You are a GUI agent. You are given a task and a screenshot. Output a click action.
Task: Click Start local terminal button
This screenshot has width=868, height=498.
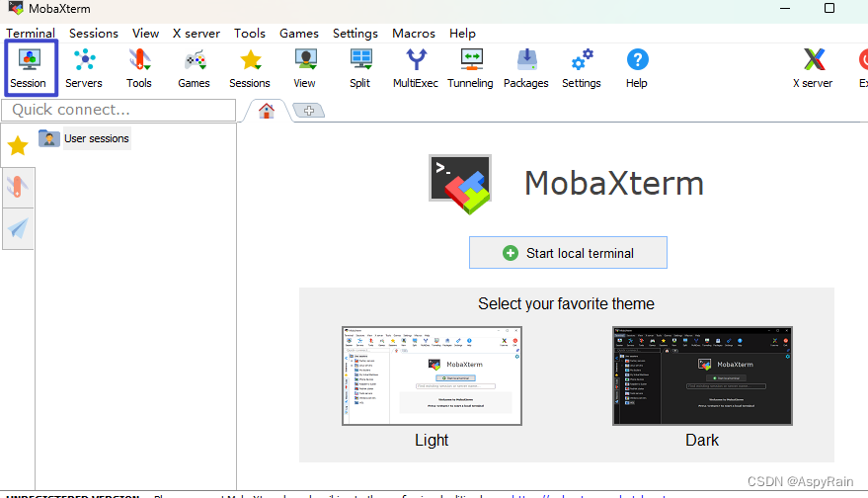pos(568,253)
